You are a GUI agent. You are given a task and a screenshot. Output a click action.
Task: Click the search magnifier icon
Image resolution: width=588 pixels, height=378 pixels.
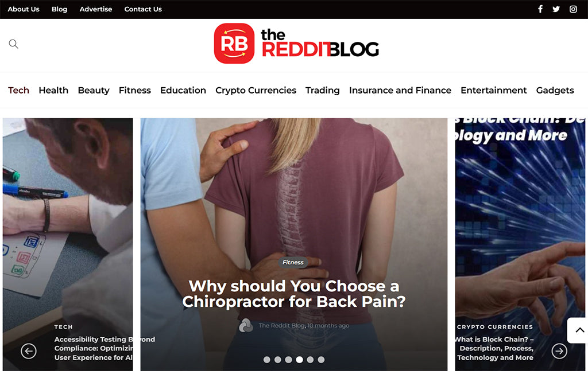click(x=14, y=44)
